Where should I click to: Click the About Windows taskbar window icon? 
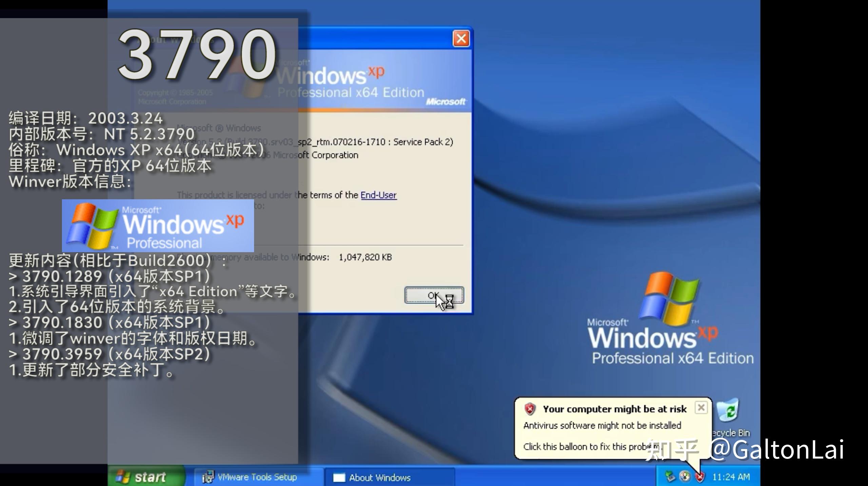pos(339,478)
